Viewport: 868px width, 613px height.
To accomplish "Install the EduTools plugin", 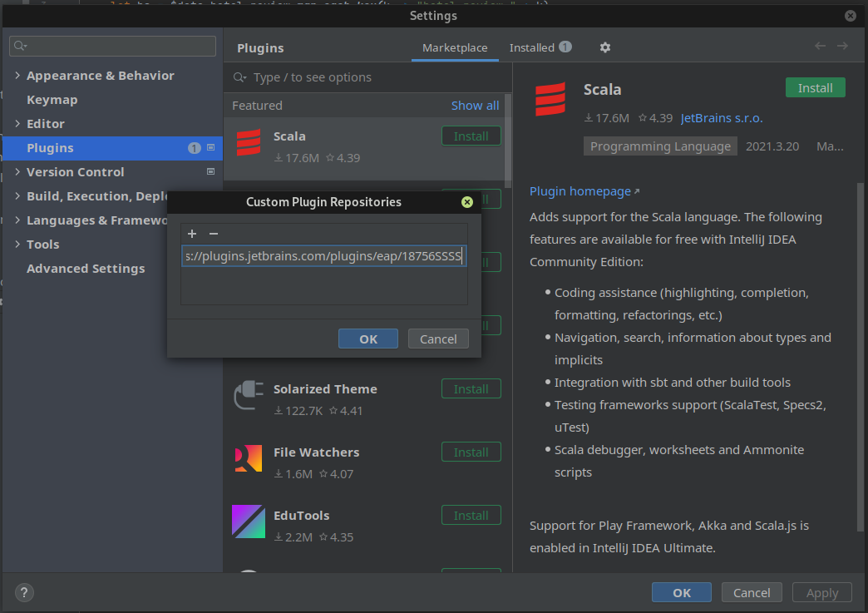I will coord(471,515).
